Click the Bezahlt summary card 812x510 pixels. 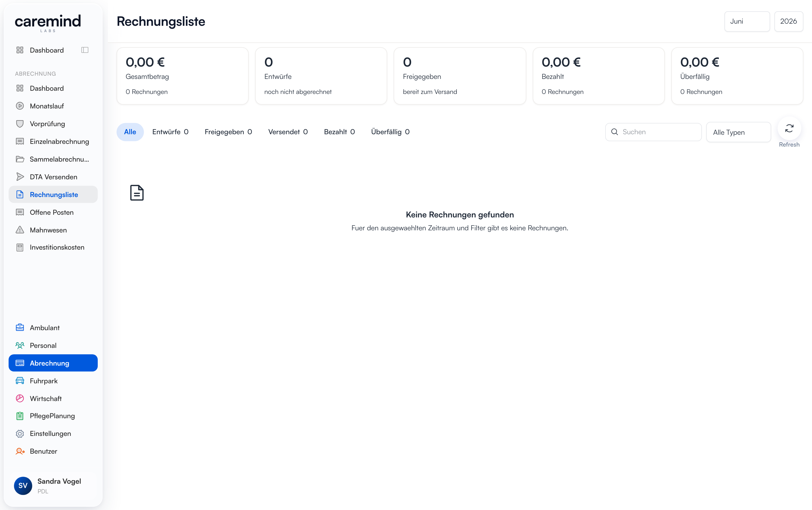click(599, 76)
